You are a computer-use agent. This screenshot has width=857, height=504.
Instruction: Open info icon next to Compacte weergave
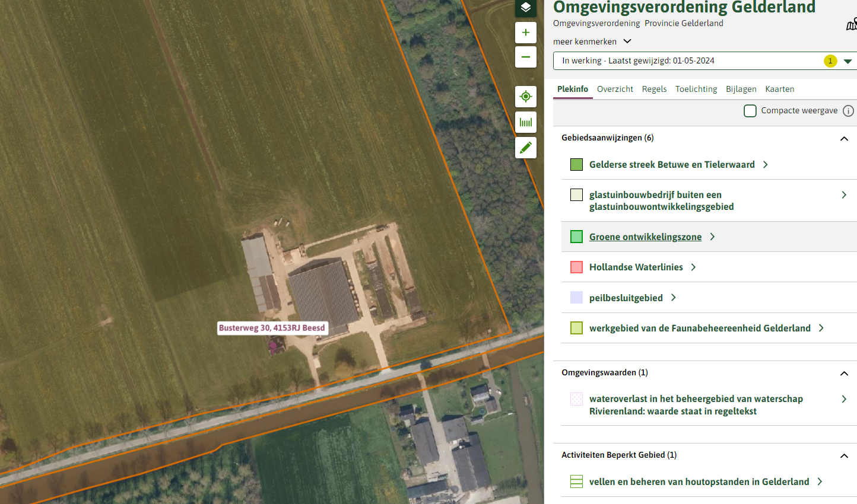point(848,111)
